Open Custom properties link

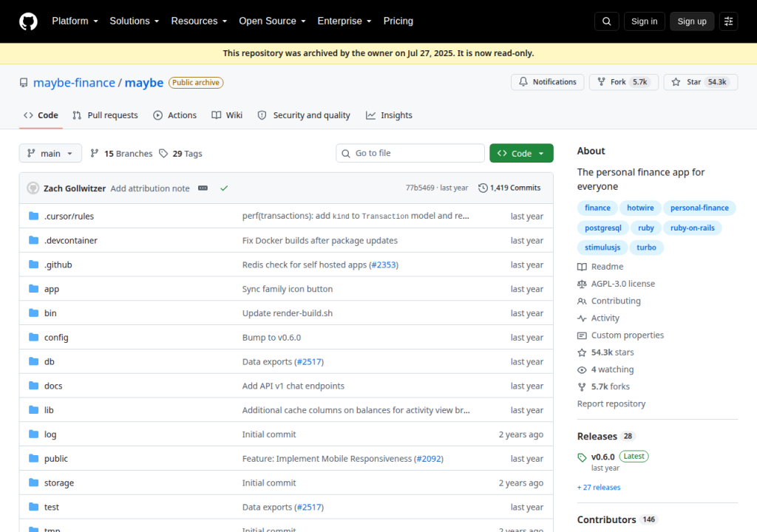(x=620, y=335)
